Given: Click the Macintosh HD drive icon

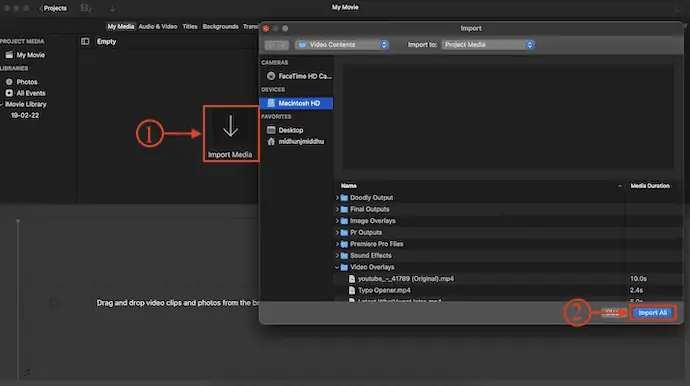Looking at the screenshot, I should point(271,103).
